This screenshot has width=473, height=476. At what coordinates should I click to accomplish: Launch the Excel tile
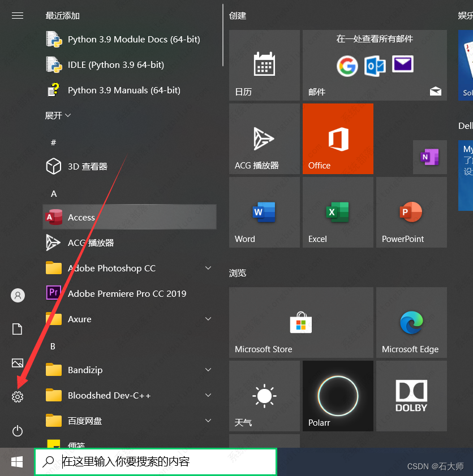pyautogui.click(x=338, y=212)
